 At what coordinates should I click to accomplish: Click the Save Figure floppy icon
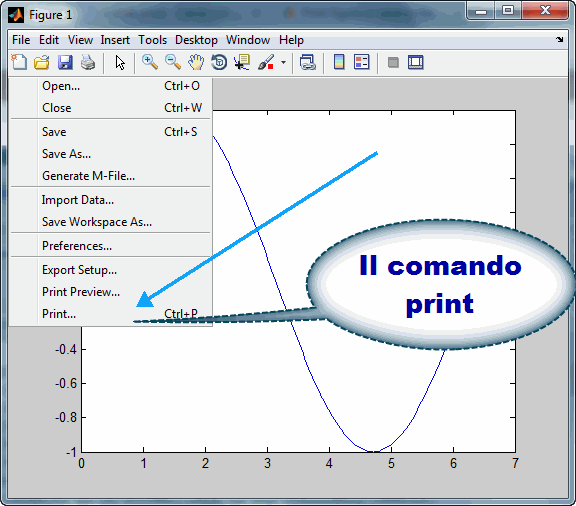point(65,62)
